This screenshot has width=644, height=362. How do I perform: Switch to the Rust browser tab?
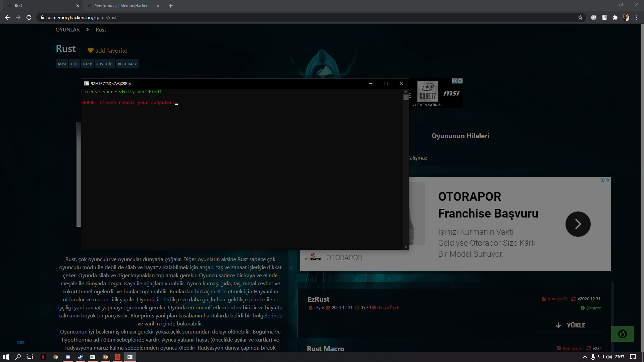[43, 6]
